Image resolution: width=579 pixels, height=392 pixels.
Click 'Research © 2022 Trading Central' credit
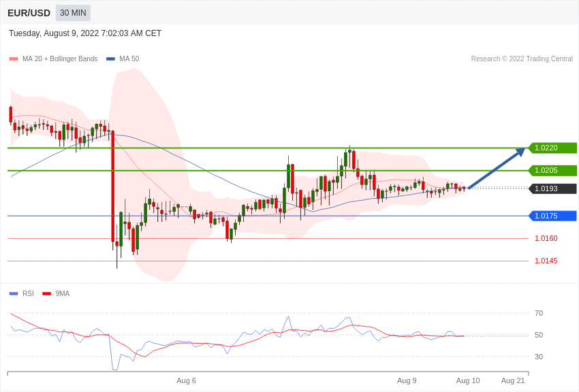pos(522,59)
